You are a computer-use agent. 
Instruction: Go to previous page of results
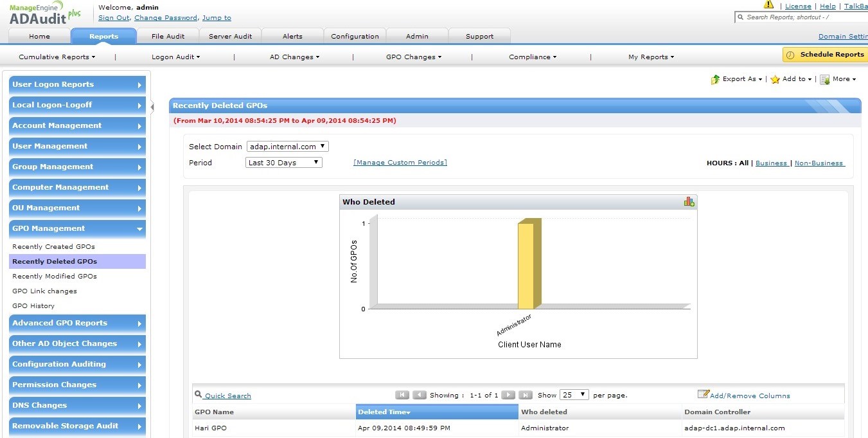[x=420, y=395]
